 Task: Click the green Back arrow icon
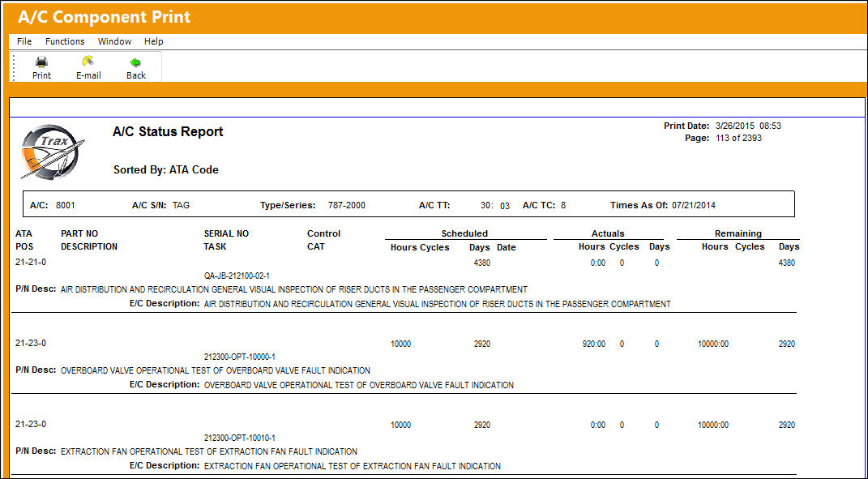pyautogui.click(x=135, y=62)
